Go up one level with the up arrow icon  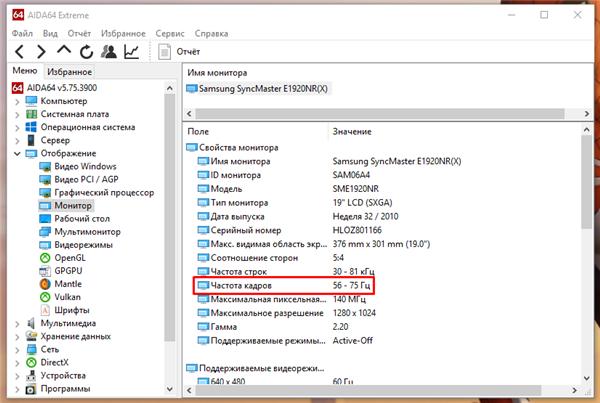[64, 51]
